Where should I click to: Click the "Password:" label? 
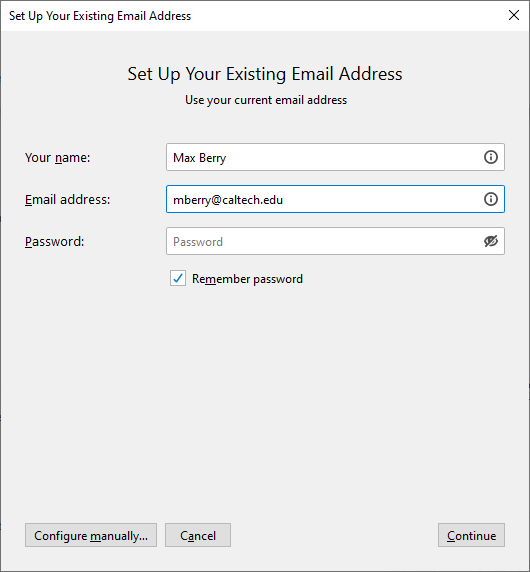pyautogui.click(x=54, y=242)
